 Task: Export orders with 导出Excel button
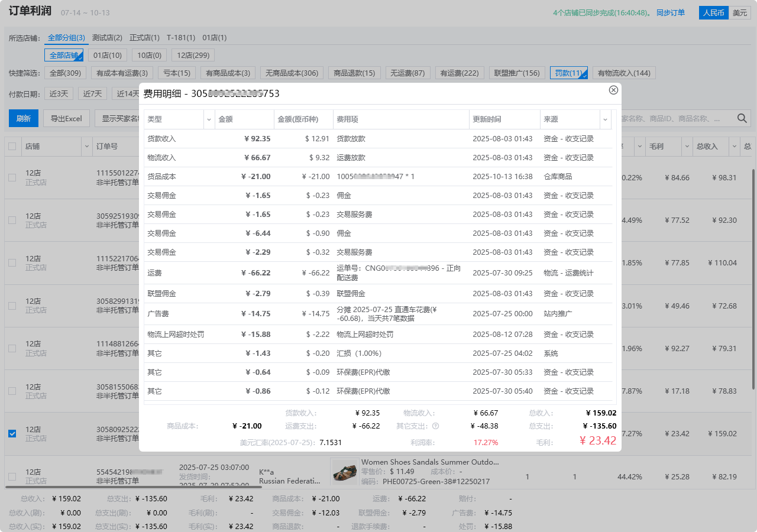(x=66, y=118)
